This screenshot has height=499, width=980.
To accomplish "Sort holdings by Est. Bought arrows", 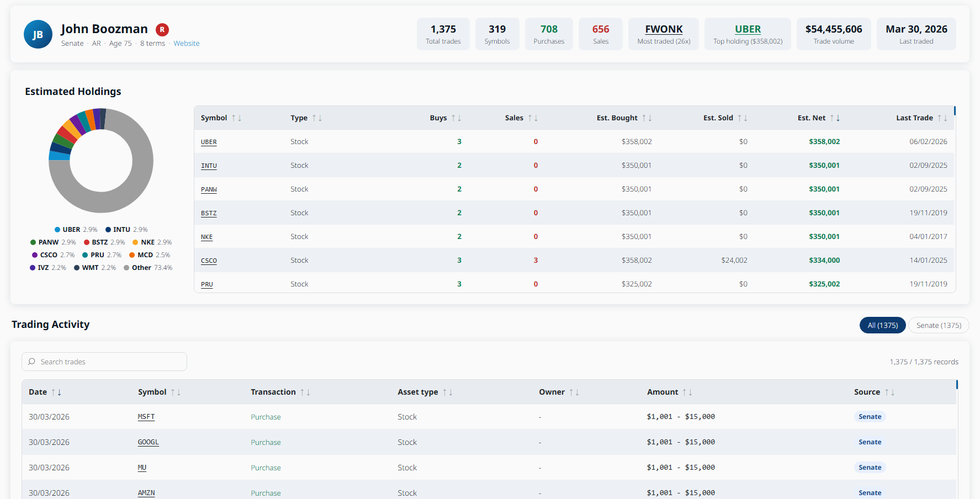I will point(647,118).
